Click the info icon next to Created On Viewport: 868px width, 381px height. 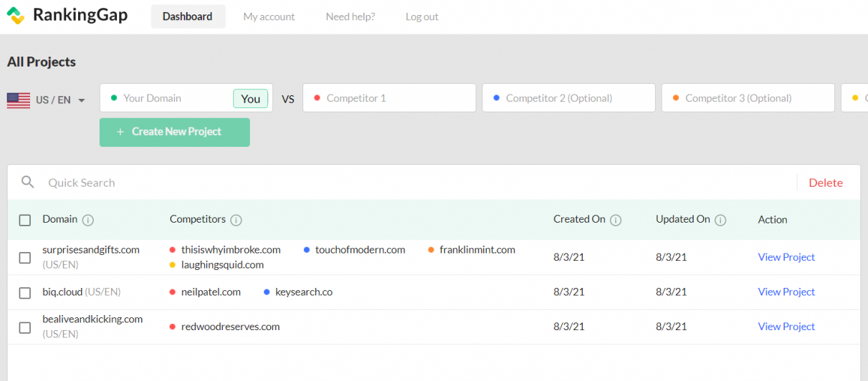(616, 220)
